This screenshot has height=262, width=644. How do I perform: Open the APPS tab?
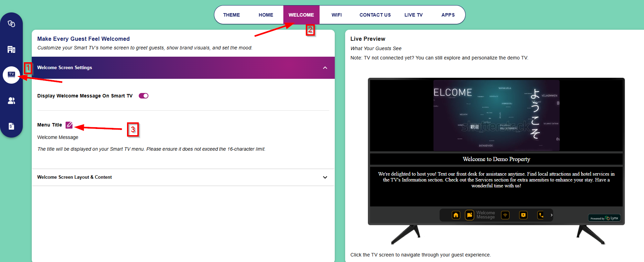(448, 15)
